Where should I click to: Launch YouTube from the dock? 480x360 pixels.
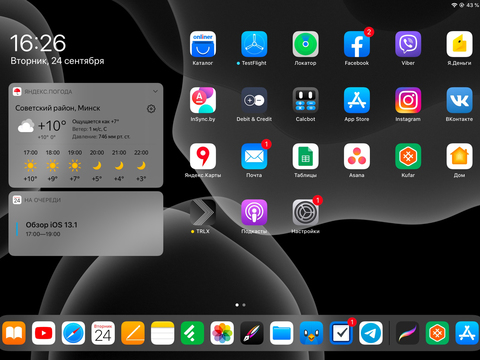tap(43, 333)
